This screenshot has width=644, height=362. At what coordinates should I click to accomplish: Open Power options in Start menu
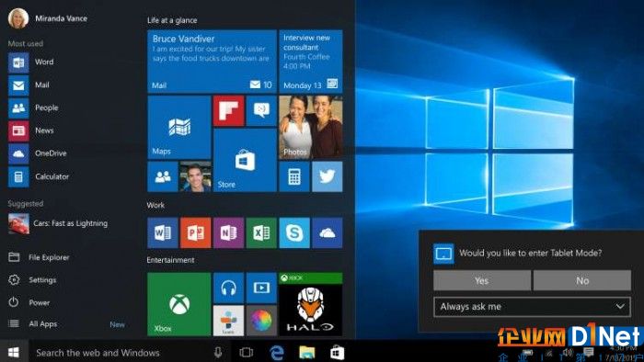pyautogui.click(x=29, y=302)
